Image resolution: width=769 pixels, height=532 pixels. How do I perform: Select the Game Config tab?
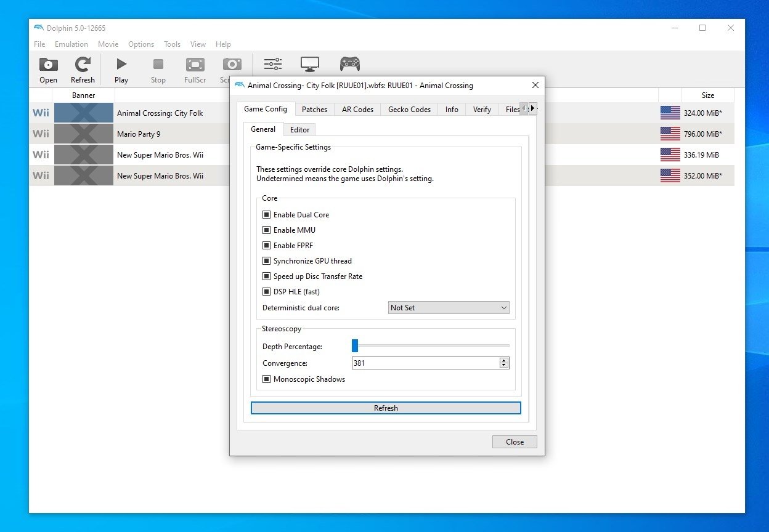coord(266,109)
